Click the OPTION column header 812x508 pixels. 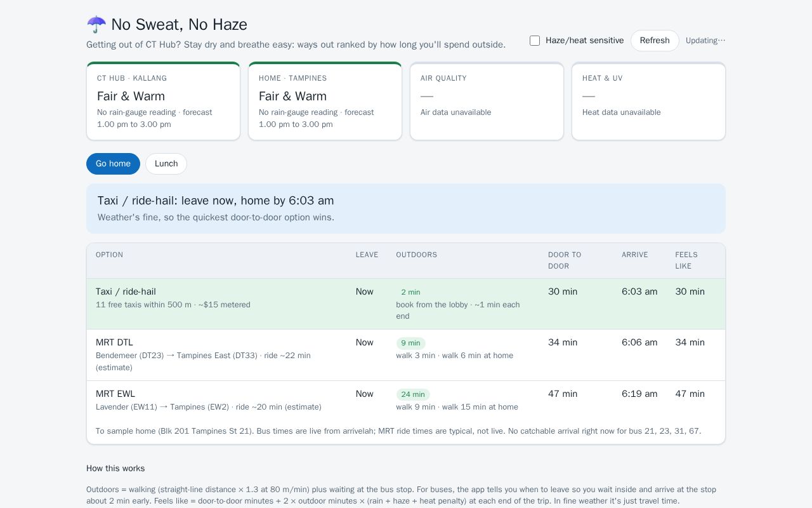[109, 255]
